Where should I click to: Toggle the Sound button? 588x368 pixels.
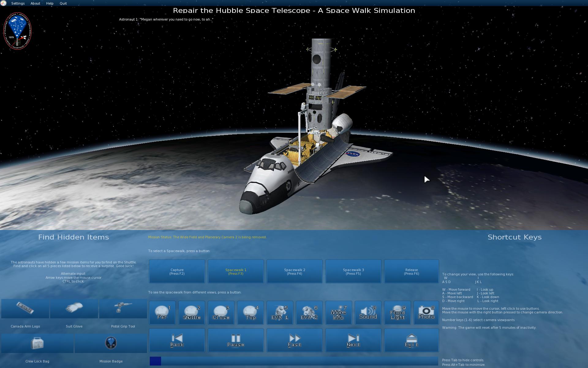pyautogui.click(x=368, y=312)
